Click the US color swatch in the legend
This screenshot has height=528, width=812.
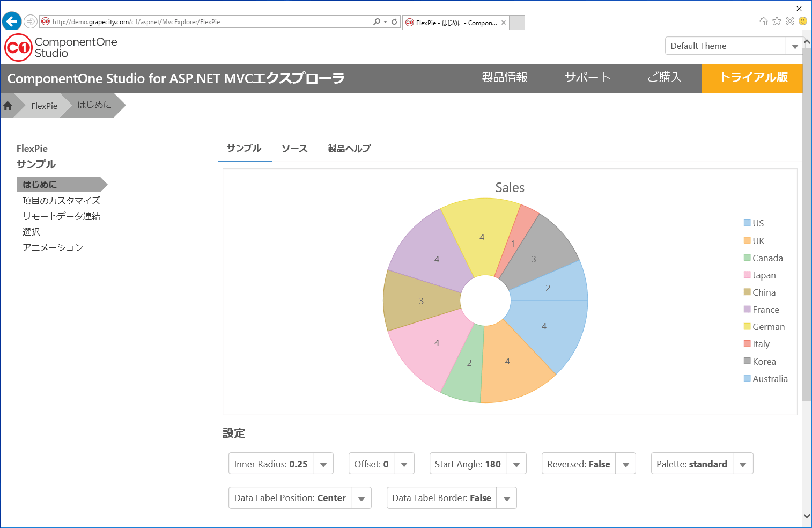(747, 223)
